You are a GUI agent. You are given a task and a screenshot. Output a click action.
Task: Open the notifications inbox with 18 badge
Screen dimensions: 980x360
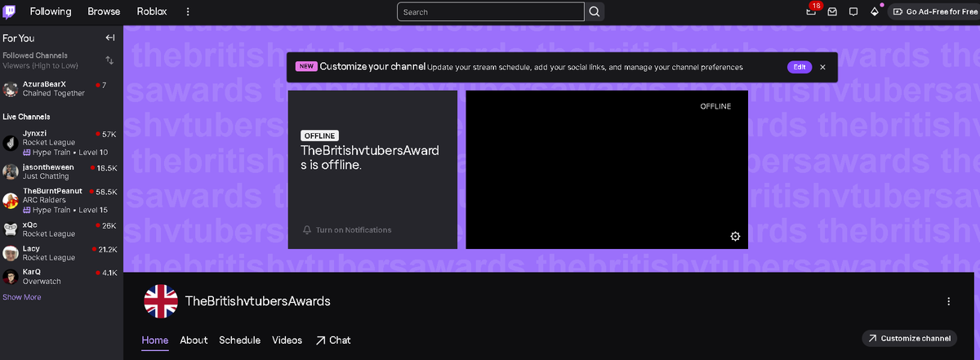812,11
